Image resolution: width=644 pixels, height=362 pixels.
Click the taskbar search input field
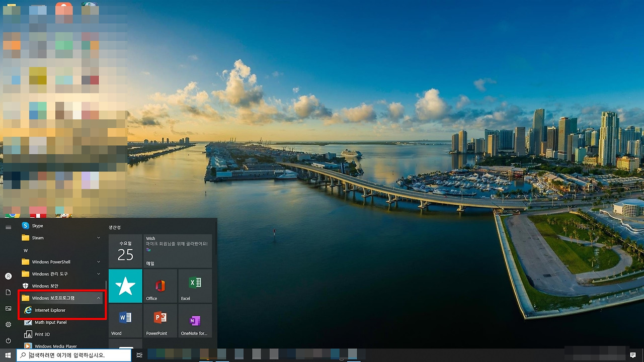click(x=74, y=355)
